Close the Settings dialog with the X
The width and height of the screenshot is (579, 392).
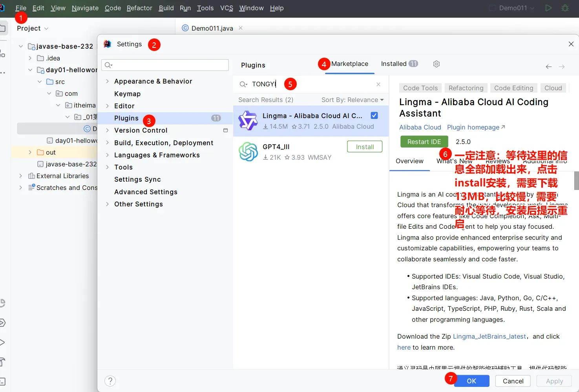pos(571,44)
